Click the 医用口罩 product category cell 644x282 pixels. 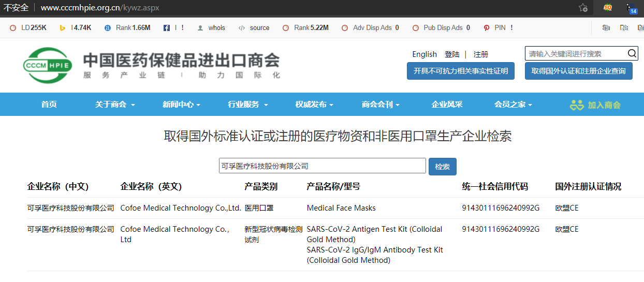pos(259,208)
